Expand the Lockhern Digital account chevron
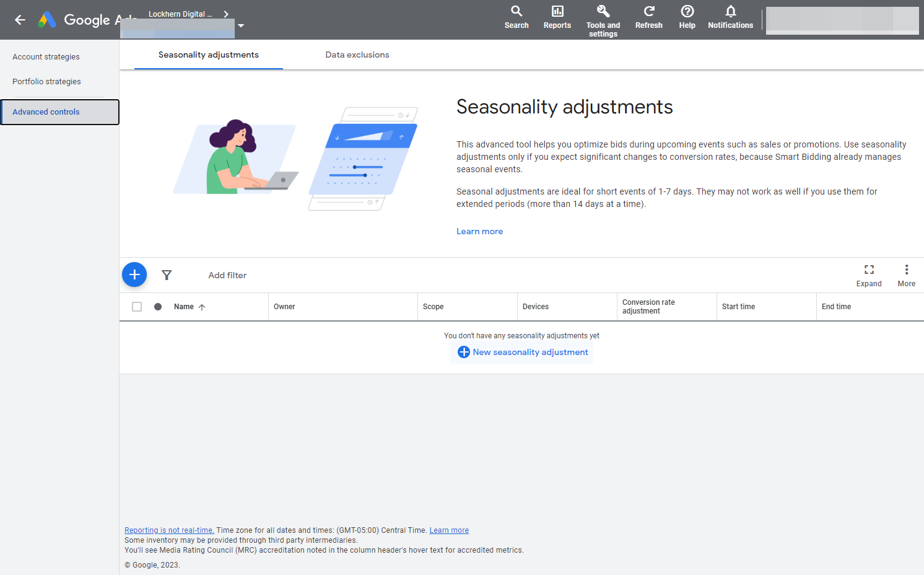The width and height of the screenshot is (924, 575). (226, 14)
